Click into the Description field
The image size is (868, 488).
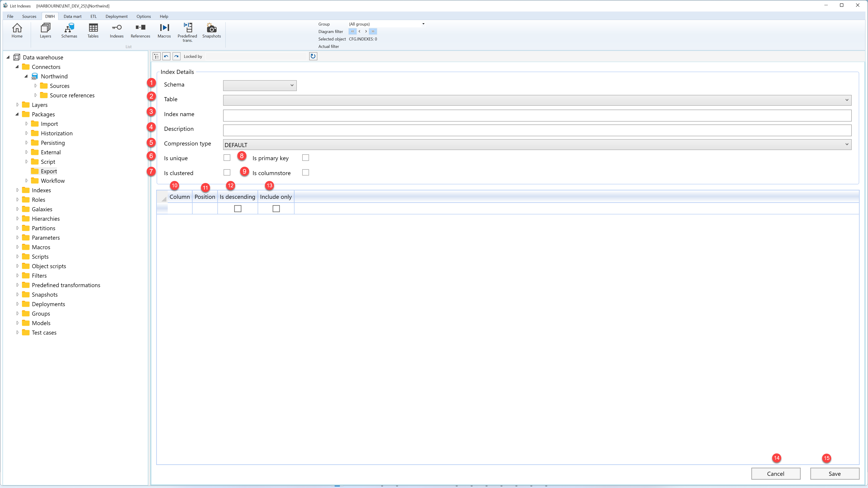pos(537,130)
